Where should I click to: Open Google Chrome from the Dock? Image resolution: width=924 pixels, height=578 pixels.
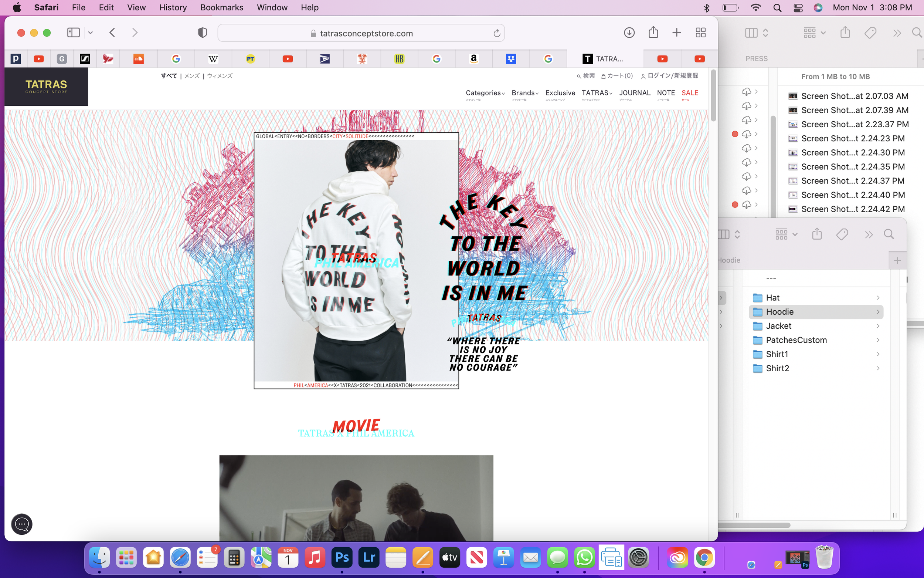(704, 557)
